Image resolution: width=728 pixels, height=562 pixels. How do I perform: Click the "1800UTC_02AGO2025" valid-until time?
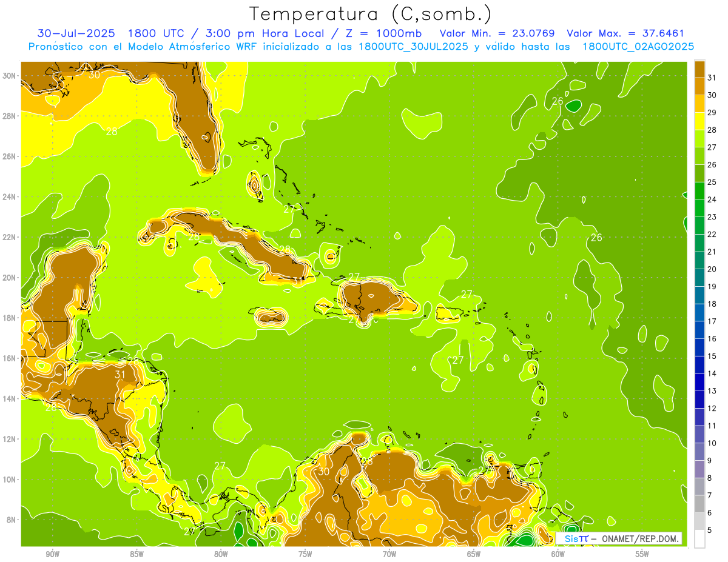[638, 47]
